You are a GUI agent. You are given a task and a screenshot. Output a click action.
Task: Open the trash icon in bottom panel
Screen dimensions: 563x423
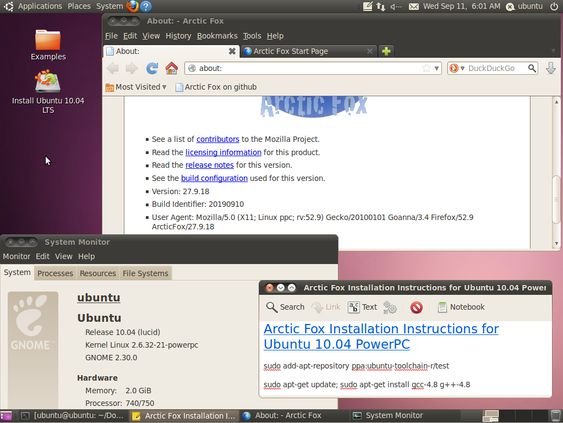click(x=555, y=416)
